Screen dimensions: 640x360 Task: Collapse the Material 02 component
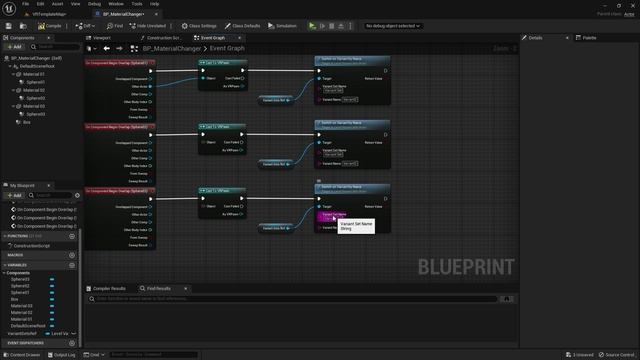[13, 90]
